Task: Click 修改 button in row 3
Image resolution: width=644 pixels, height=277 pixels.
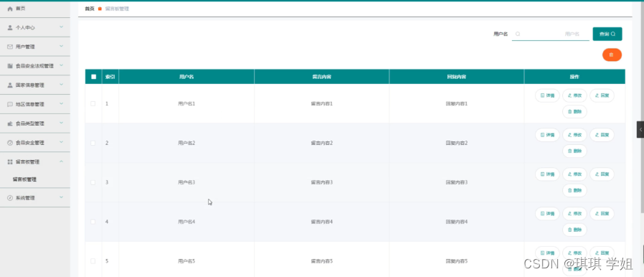Action: pos(574,174)
